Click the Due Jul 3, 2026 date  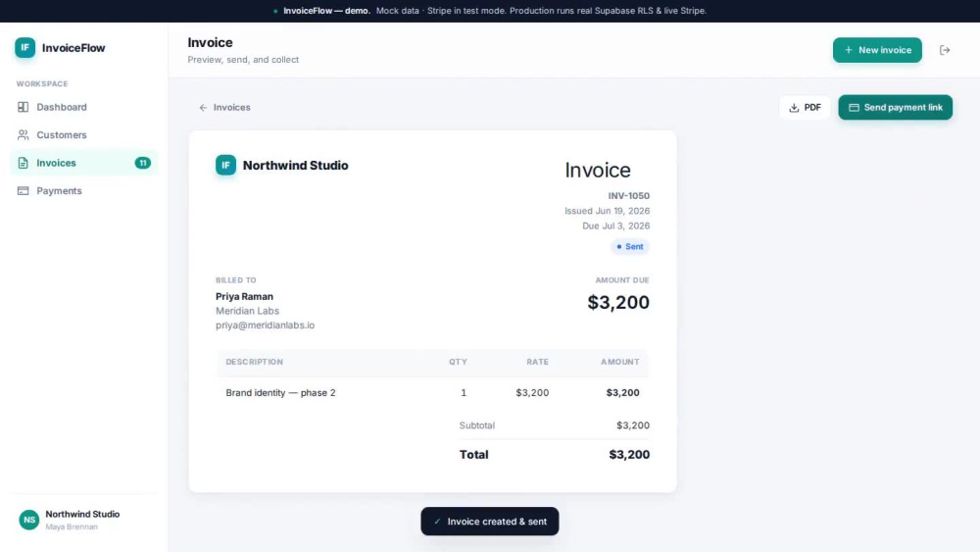click(615, 226)
